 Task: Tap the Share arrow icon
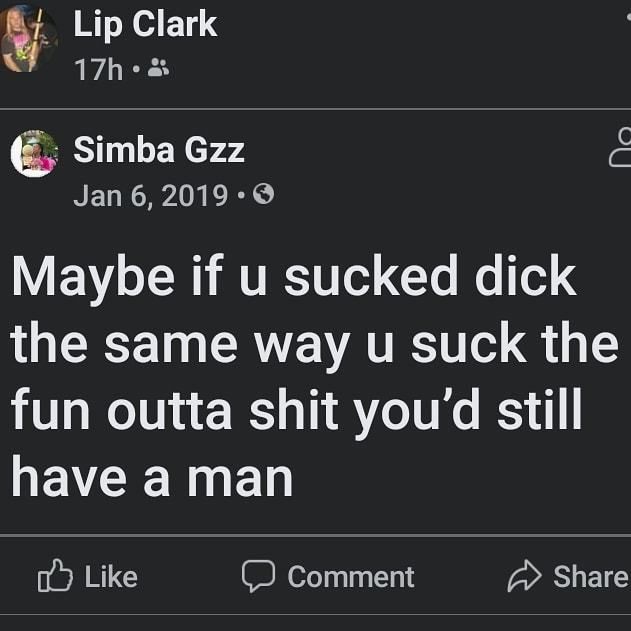click(524, 575)
